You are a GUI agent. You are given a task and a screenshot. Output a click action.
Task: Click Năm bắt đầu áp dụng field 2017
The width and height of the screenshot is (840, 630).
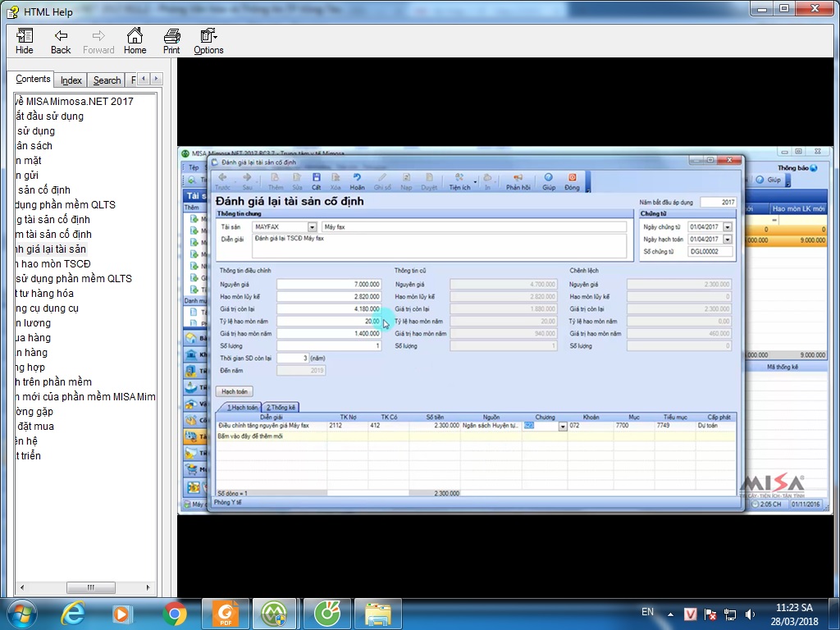pyautogui.click(x=719, y=203)
